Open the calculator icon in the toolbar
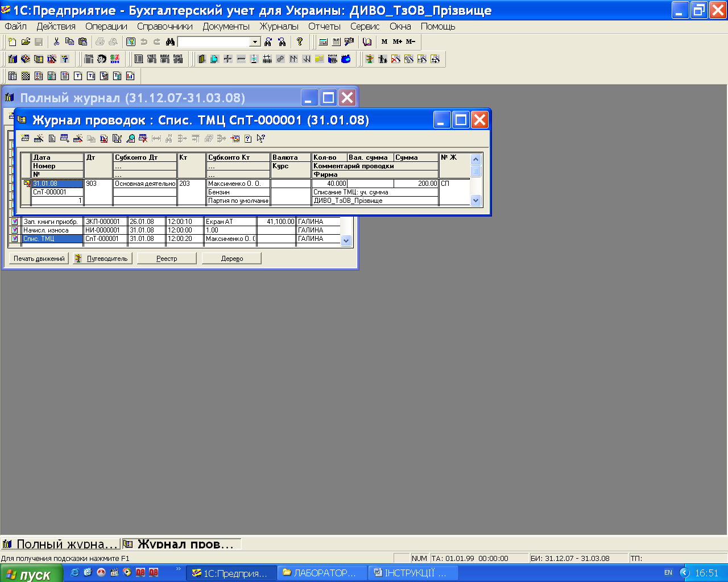 (x=323, y=41)
